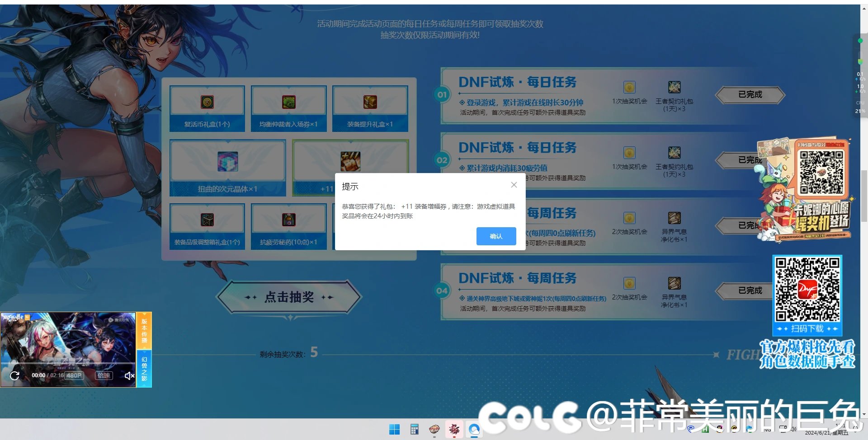
Task: Click task 01 王者契约礼包 reward icon
Action: pos(674,87)
